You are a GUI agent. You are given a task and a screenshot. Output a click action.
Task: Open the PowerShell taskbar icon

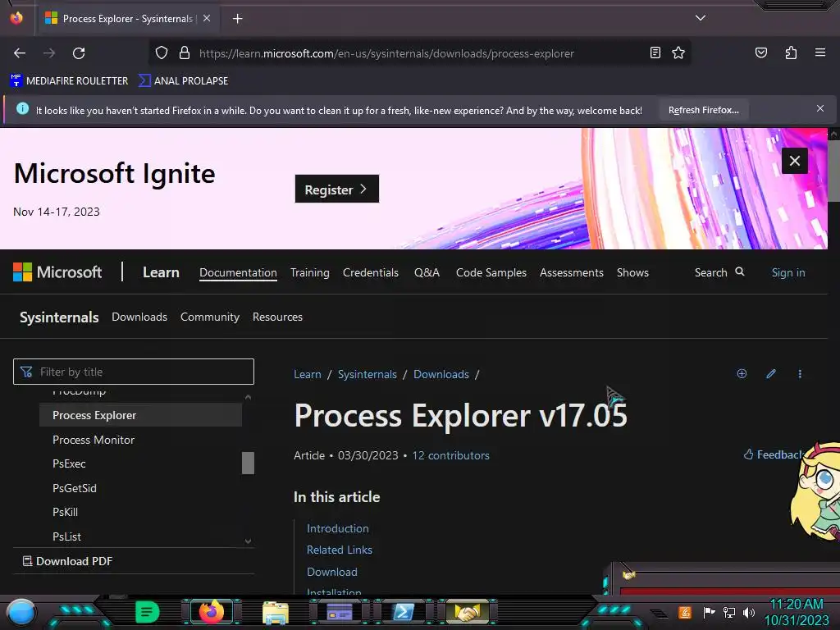point(403,611)
